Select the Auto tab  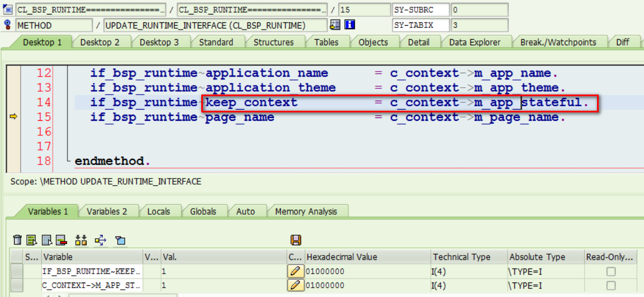(245, 211)
